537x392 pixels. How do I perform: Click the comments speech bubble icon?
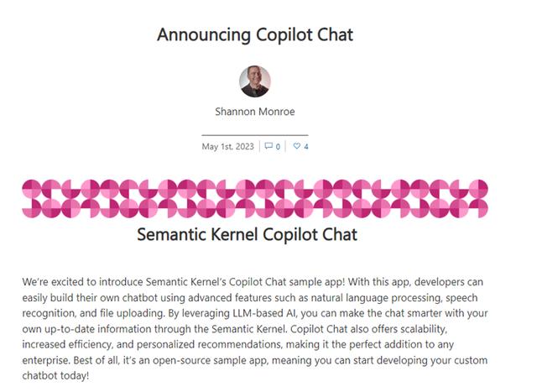pyautogui.click(x=268, y=147)
